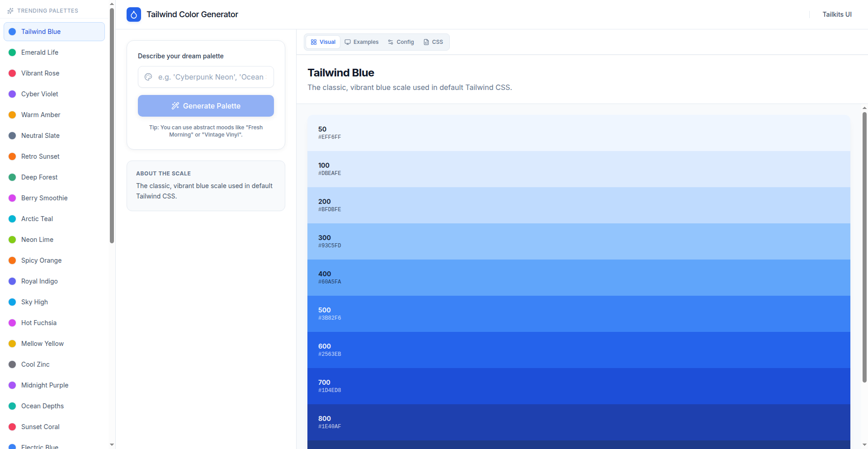
Task: Open the CSS tab
Action: [x=433, y=42]
